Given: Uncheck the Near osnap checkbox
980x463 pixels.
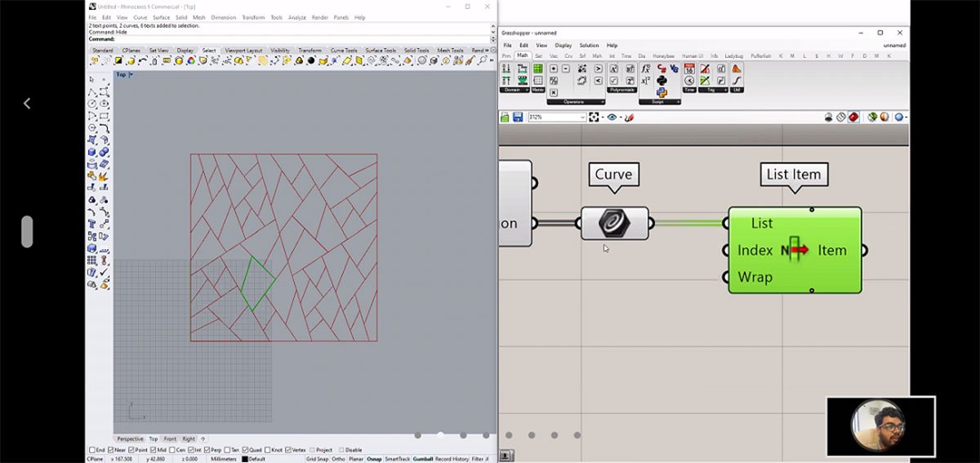Looking at the screenshot, I should point(110,450).
